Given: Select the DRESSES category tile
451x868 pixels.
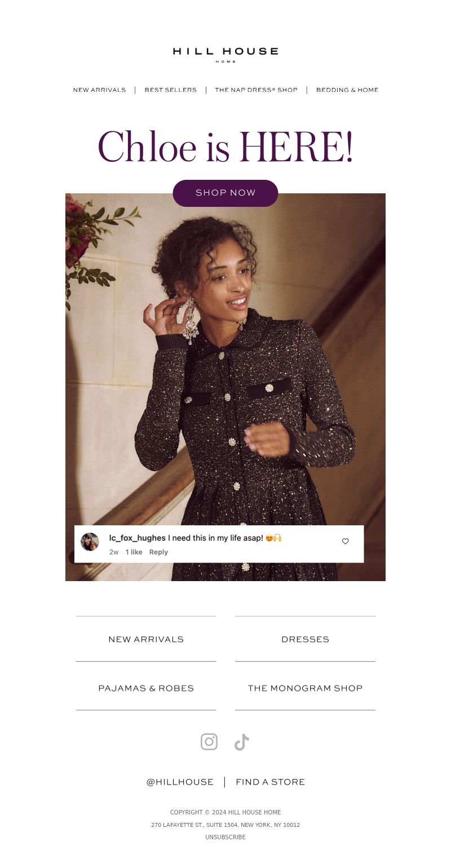Looking at the screenshot, I should [x=305, y=639].
